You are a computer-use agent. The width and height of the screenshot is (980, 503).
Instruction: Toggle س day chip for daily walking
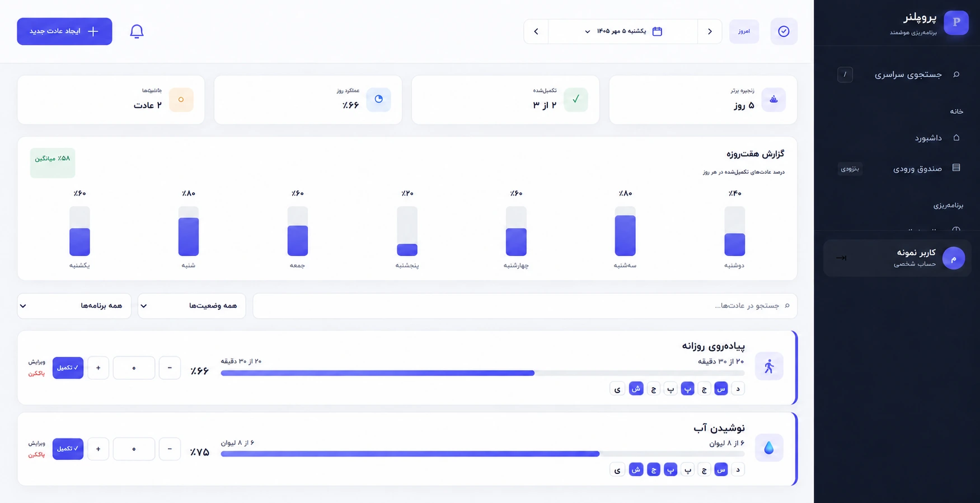[721, 389]
